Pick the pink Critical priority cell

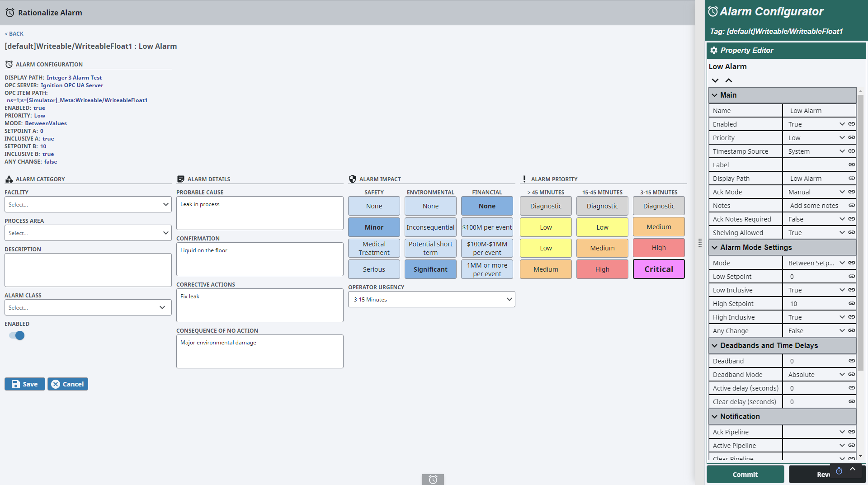tap(659, 269)
